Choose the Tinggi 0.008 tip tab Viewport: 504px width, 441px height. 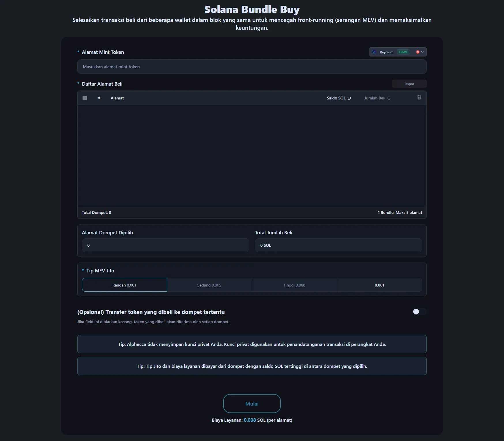coord(294,285)
